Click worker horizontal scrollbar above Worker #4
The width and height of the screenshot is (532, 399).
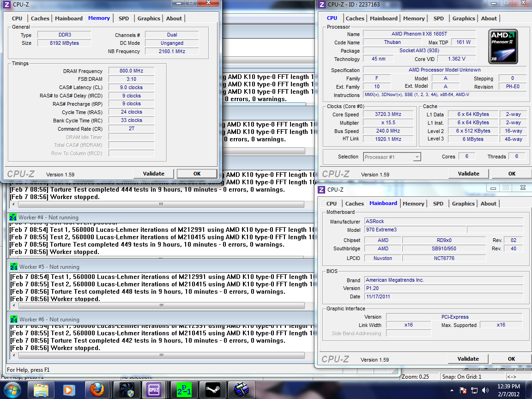click(161, 204)
